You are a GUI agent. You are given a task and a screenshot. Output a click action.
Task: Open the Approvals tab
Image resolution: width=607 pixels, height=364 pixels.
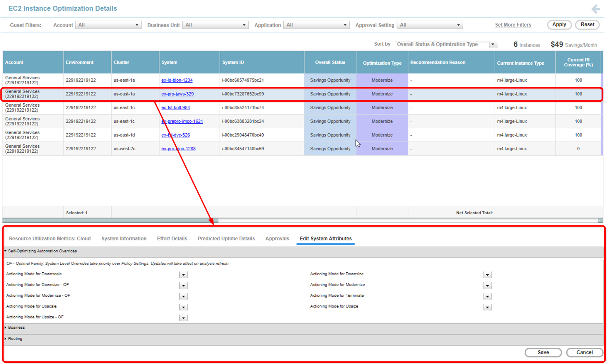(x=277, y=239)
